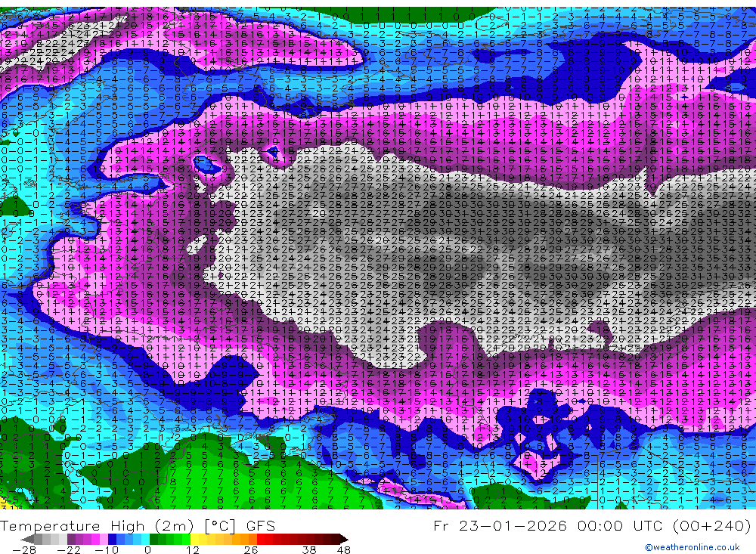756x554 pixels.
Task: Pick the "12" label on the color legend
Action: pyautogui.click(x=193, y=549)
